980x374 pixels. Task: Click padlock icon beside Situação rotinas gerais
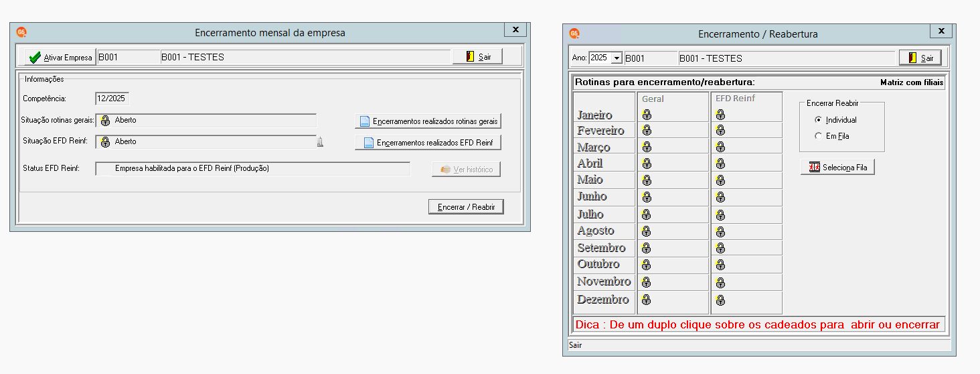coord(105,121)
